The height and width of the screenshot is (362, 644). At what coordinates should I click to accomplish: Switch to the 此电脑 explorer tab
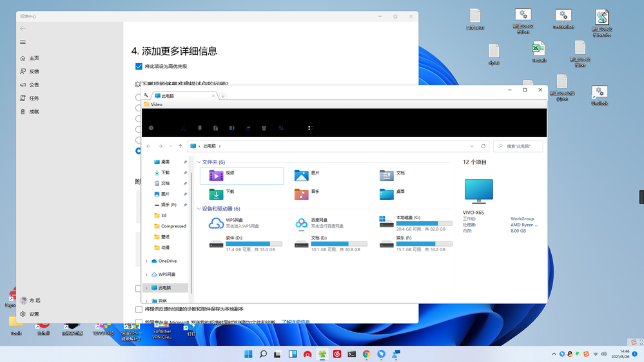click(x=184, y=95)
